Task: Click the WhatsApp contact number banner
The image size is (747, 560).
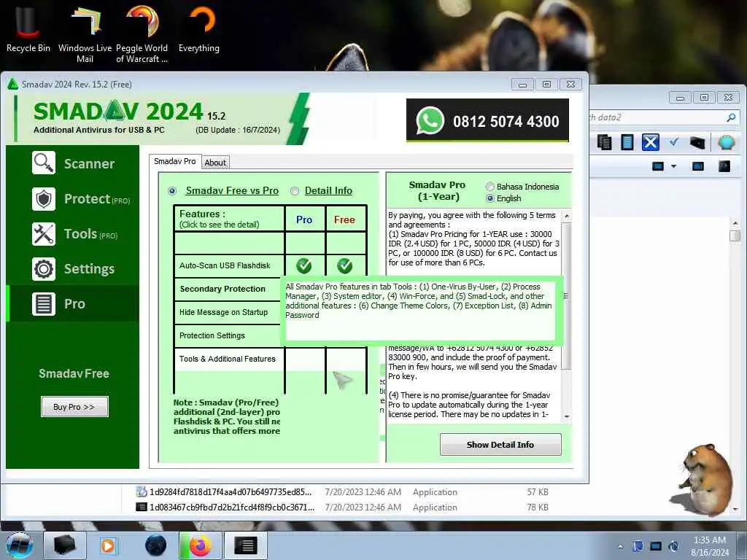Action: coord(487,120)
